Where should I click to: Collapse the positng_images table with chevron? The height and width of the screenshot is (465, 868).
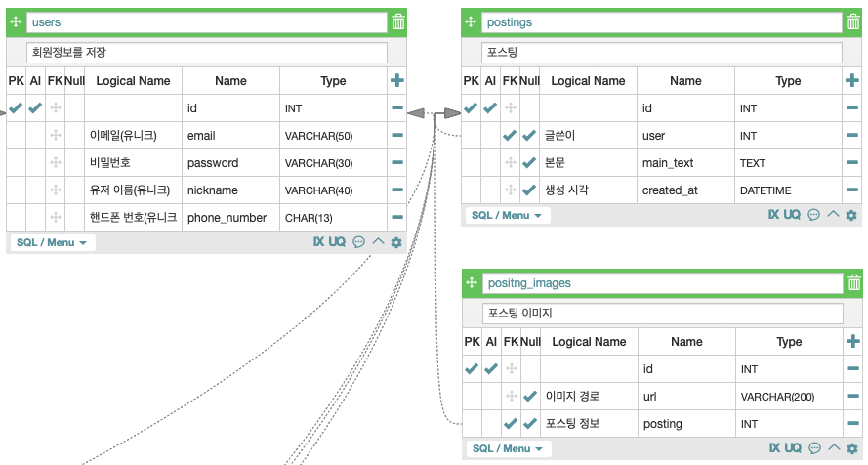(834, 447)
